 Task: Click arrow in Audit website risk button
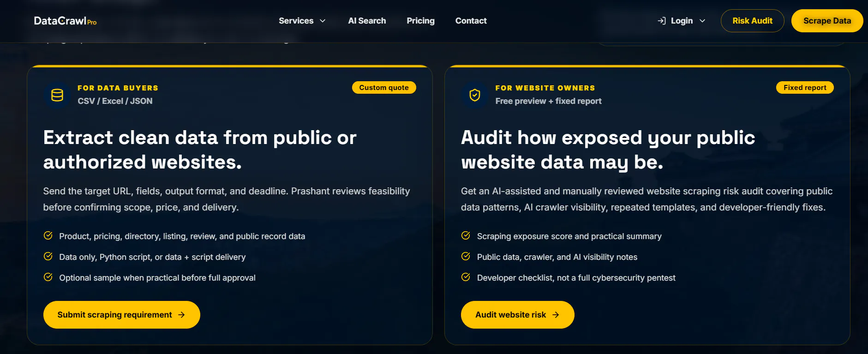tap(556, 315)
